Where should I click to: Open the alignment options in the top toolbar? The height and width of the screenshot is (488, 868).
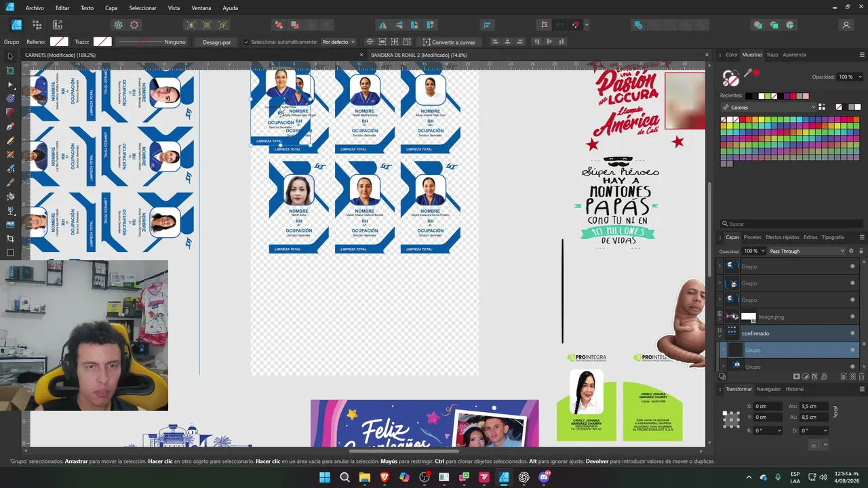(x=488, y=25)
